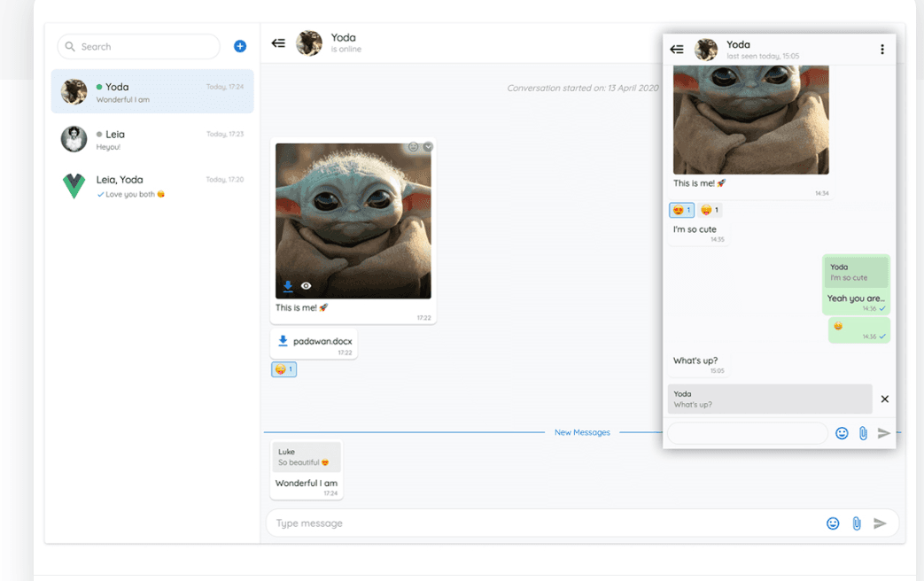Switch to the Leia conversation
The height and width of the screenshot is (581, 924).
(x=151, y=139)
